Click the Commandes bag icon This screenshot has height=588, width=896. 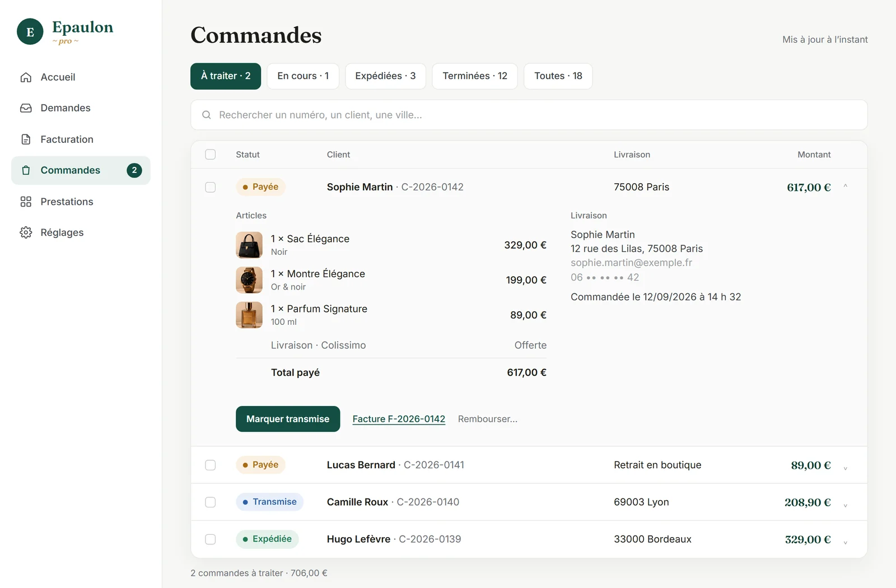(x=26, y=170)
